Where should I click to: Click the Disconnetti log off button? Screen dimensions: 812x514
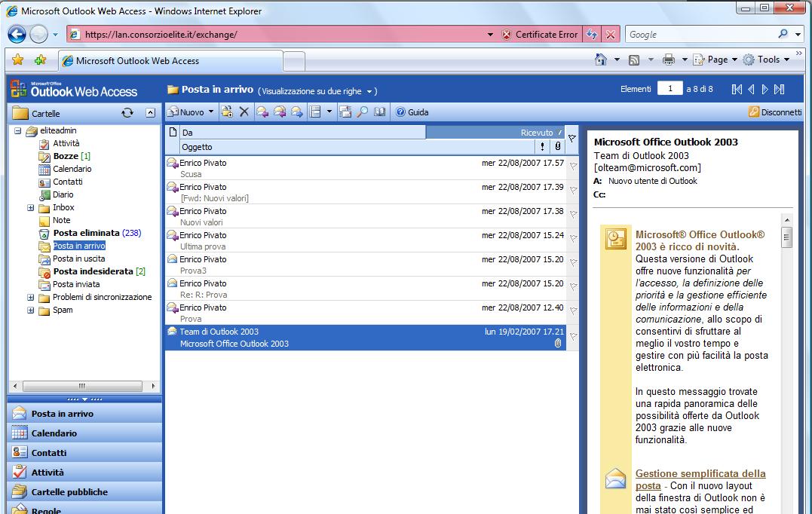(775, 112)
